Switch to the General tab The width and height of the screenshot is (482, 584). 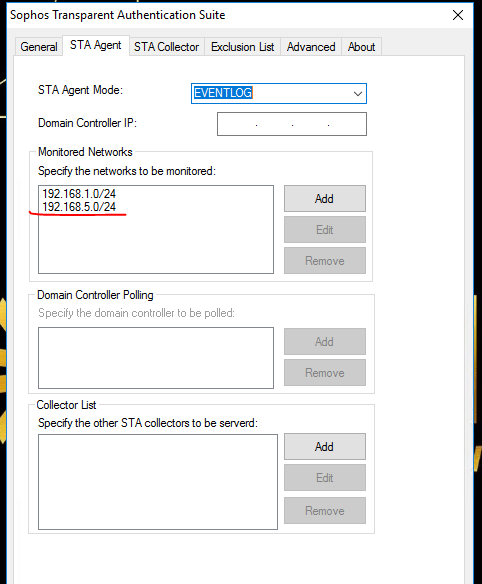[x=39, y=47]
